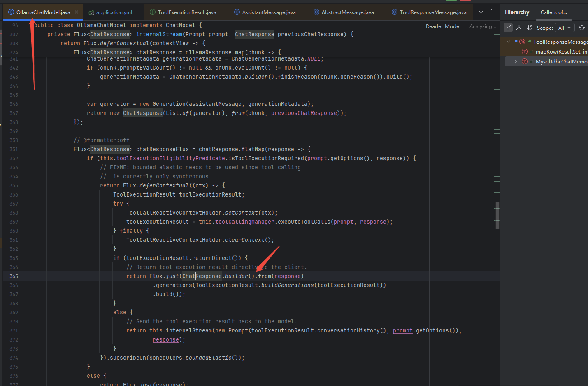Expand the MysqlJdbcChatMemo node

coord(516,61)
